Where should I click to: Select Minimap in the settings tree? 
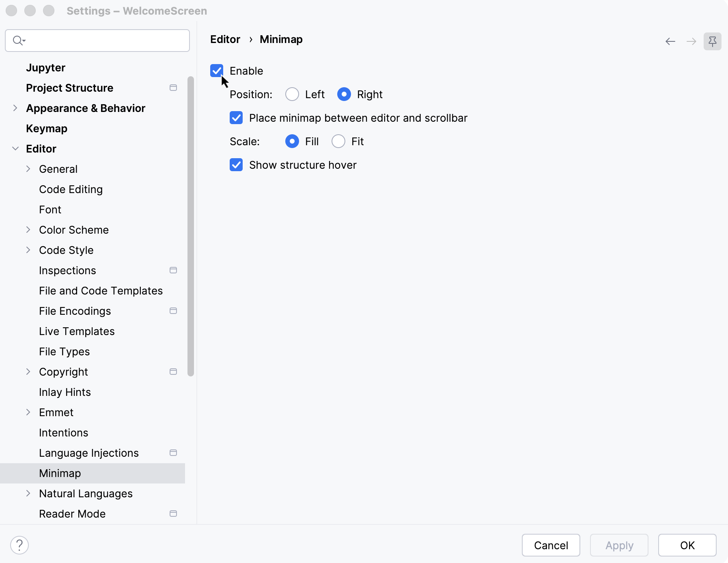(x=93, y=473)
